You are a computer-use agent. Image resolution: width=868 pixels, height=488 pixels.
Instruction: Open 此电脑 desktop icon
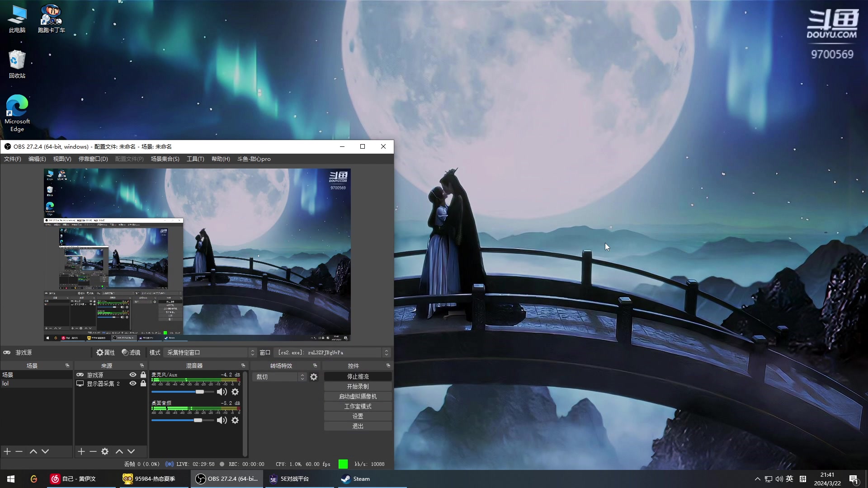click(17, 19)
